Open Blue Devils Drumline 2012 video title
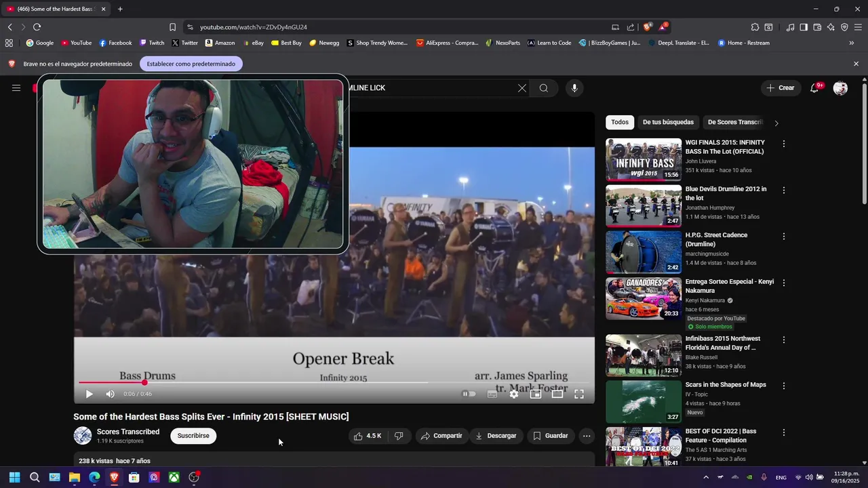The height and width of the screenshot is (488, 868). point(726,193)
